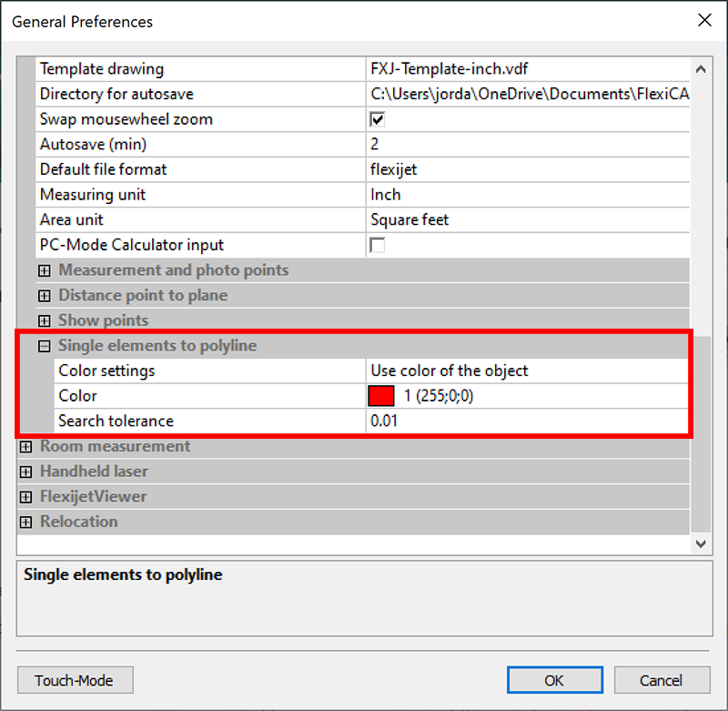Viewport: 728px width, 711px height.
Task: Collapse the Single elements to polyline section
Action: point(45,346)
